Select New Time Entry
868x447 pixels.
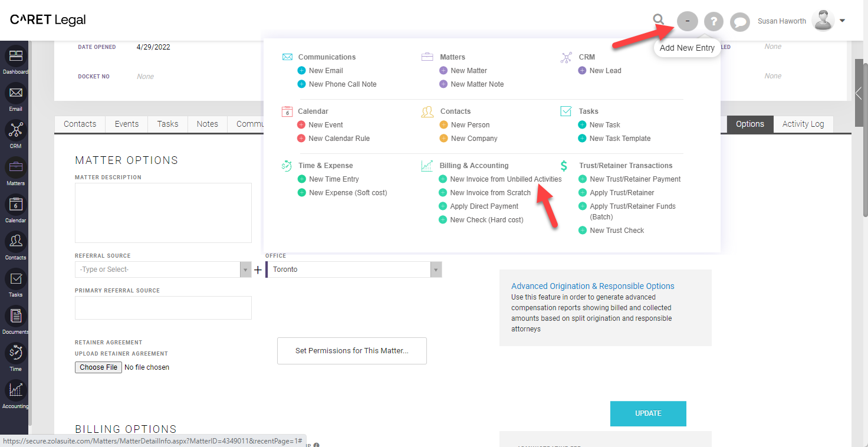point(334,179)
